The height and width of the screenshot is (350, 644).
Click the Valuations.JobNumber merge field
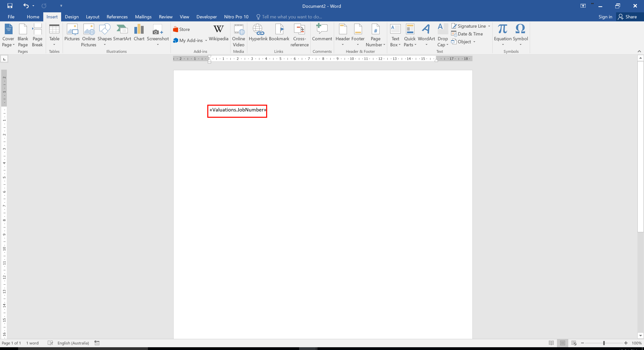(x=238, y=110)
